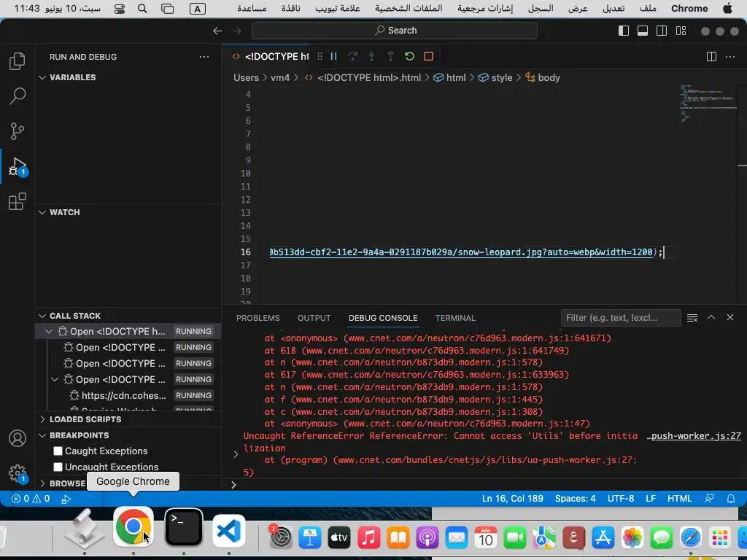Switch to the Problems tab
Image resolution: width=747 pixels, height=560 pixels.
(x=258, y=318)
